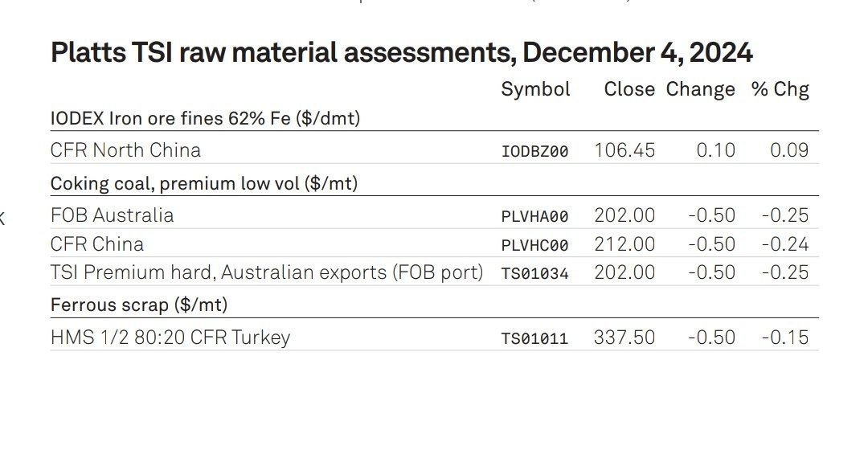Click the CFR China row label
The image size is (868, 454).
pos(97,244)
